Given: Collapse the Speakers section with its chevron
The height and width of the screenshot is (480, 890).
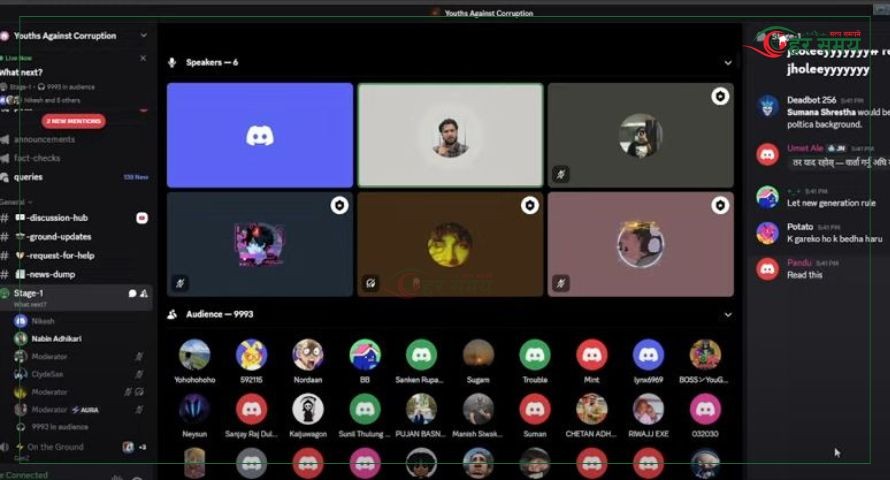Looking at the screenshot, I should (x=727, y=63).
